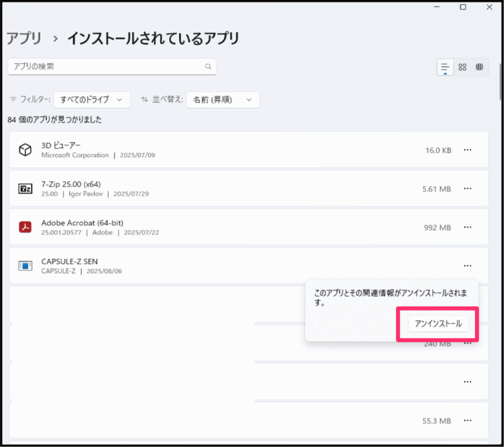Select the list view layout icon
The image size is (504, 447).
[x=445, y=67]
